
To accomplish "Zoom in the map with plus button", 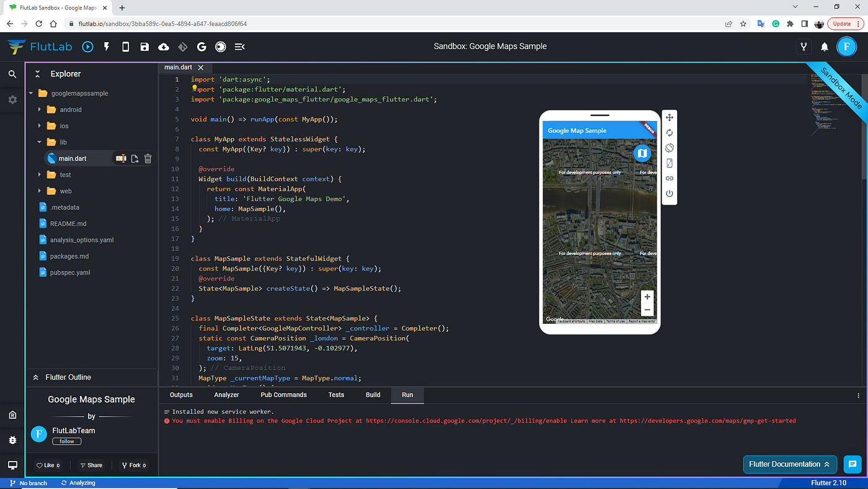I will point(647,297).
